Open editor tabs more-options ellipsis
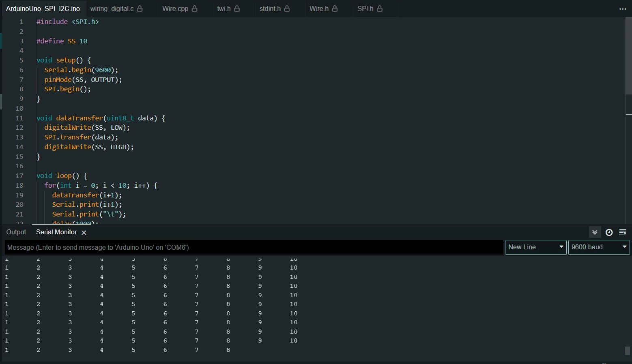632x364 pixels. click(x=623, y=9)
